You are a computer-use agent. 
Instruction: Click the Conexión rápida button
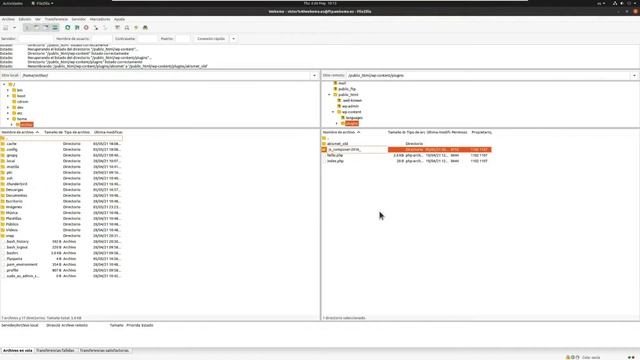[211, 39]
